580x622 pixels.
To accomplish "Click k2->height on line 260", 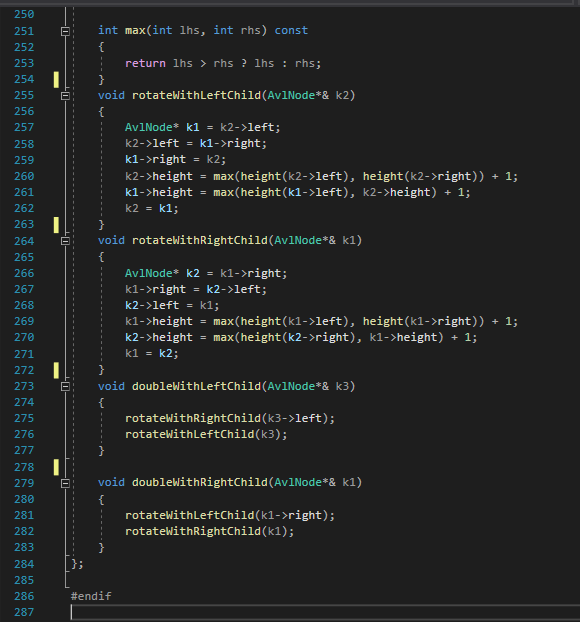I will (x=159, y=176).
